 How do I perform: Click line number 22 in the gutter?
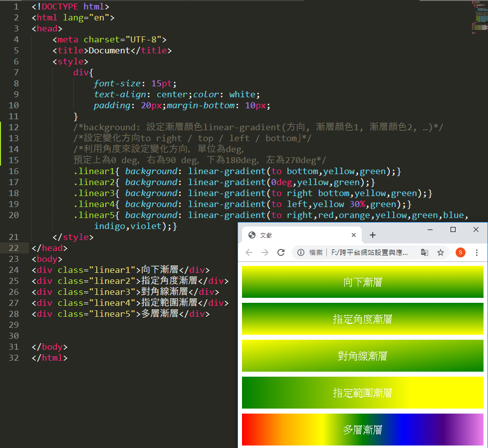(14, 248)
